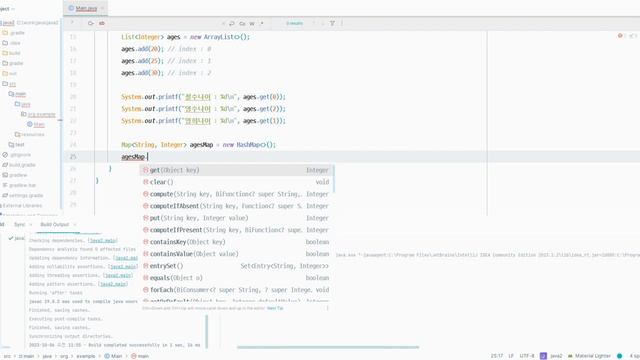
Task: Choose computeIfPresent suggestion
Action: pyautogui.click(x=236, y=230)
